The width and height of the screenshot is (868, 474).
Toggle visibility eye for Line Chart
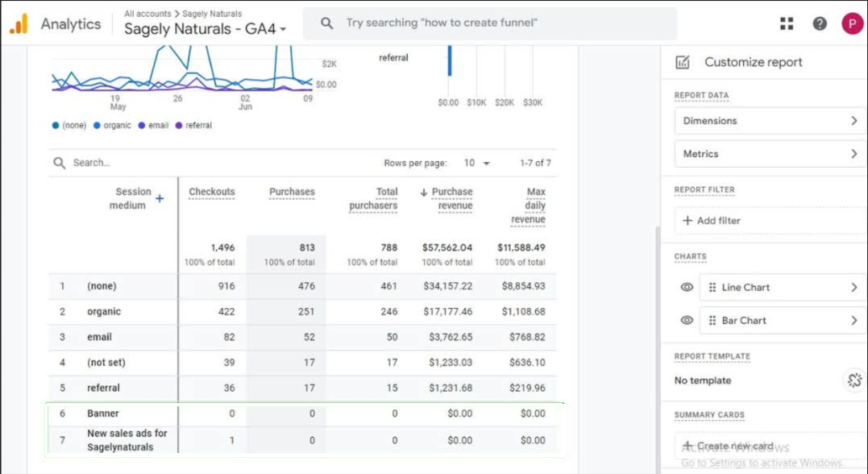coord(687,288)
